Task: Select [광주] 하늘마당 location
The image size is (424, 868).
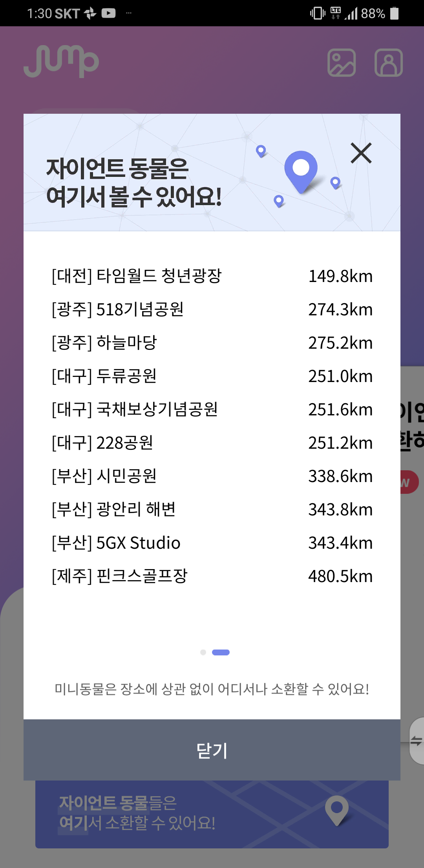Action: 104,342
